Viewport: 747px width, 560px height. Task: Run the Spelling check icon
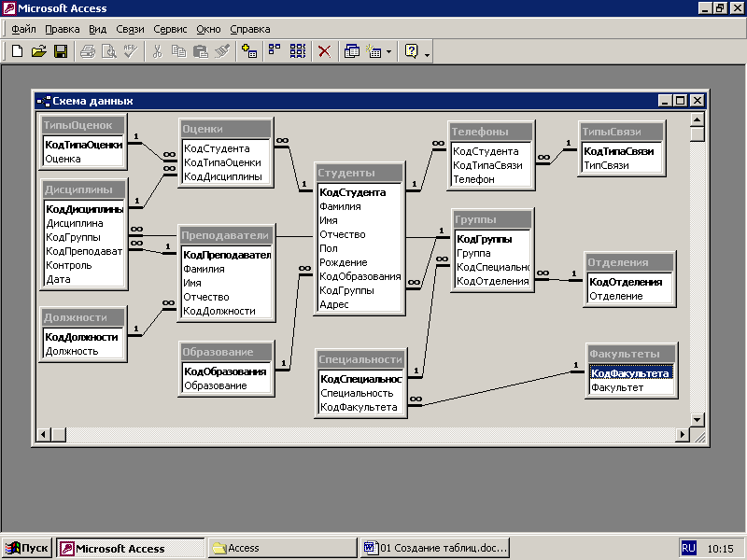130,51
